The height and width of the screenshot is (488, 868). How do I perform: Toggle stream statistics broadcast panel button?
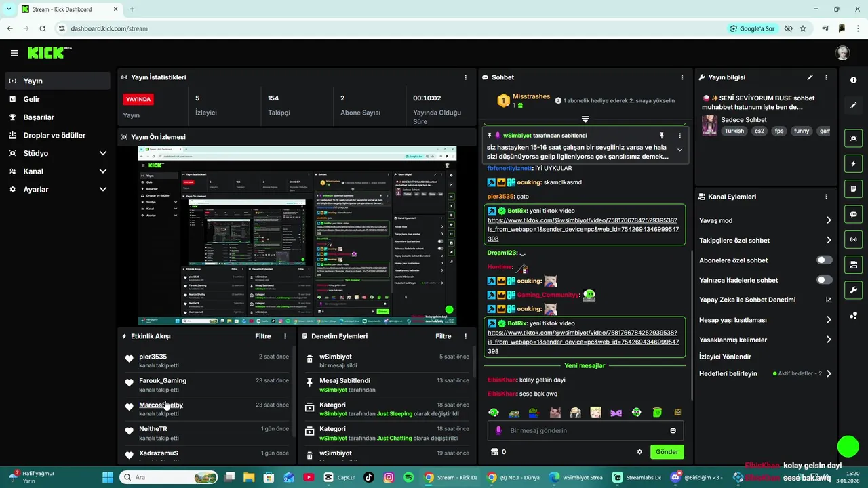pos(853,239)
